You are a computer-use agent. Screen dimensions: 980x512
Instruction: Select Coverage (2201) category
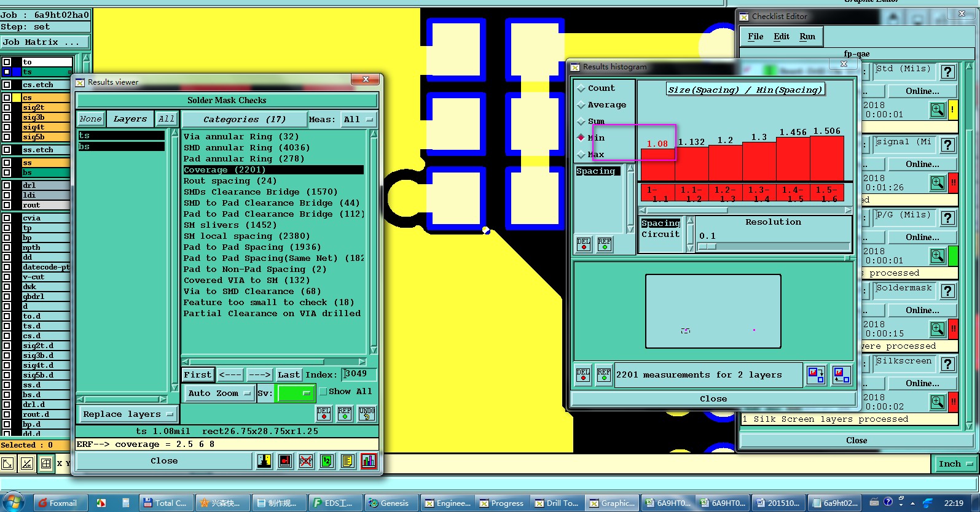pyautogui.click(x=273, y=170)
